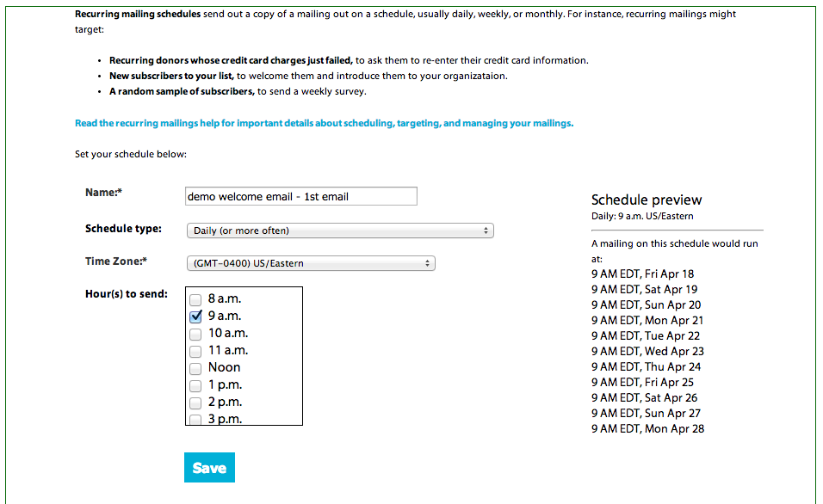Tick the 3 p.m. checkbox
Viewport: 823px width, 504px height.
[x=195, y=419]
